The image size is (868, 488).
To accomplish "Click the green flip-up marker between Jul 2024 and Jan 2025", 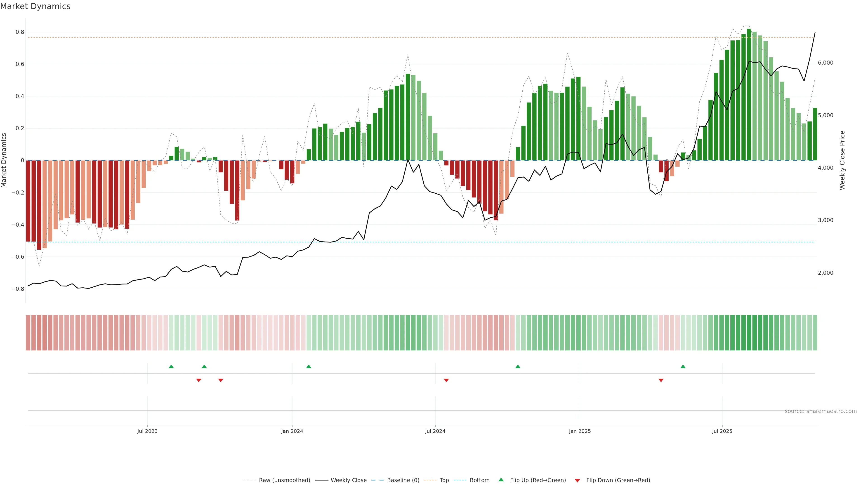I will pyautogui.click(x=518, y=366).
